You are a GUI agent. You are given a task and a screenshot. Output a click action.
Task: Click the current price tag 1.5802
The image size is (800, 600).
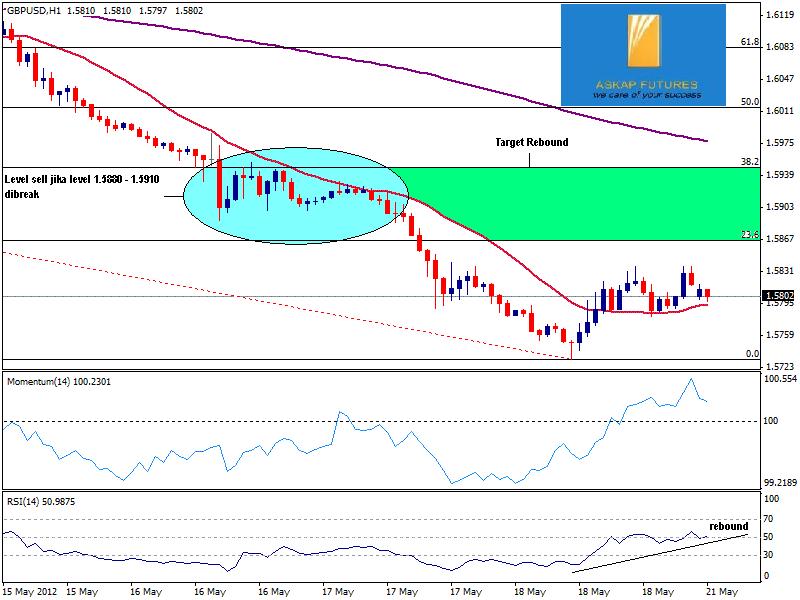pyautogui.click(x=779, y=296)
